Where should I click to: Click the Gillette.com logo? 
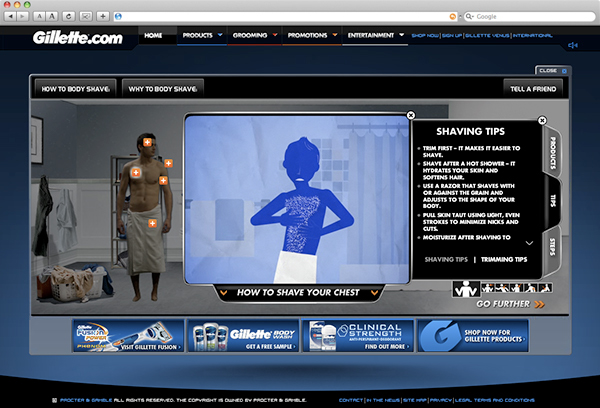coord(78,38)
